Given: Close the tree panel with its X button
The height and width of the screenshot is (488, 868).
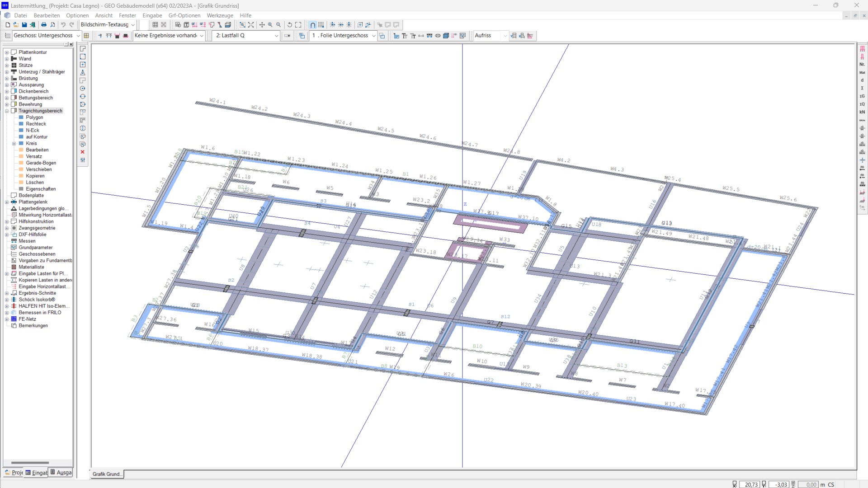Looking at the screenshot, I should [x=71, y=44].
